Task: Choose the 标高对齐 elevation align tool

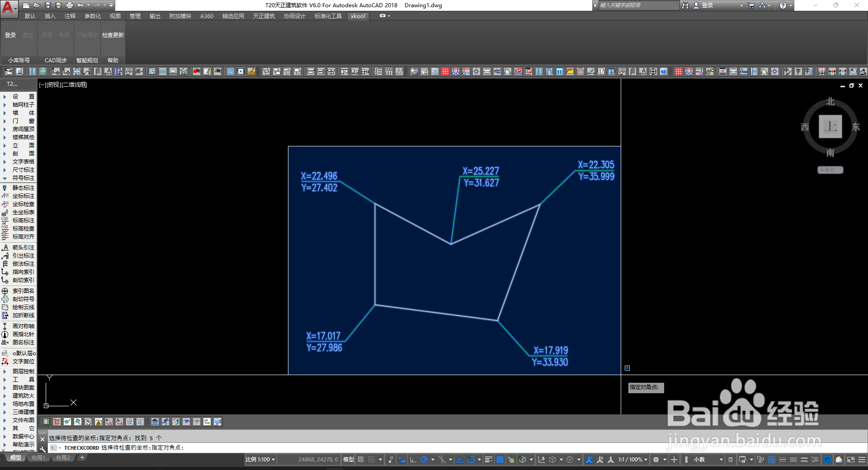Action: (x=18, y=237)
